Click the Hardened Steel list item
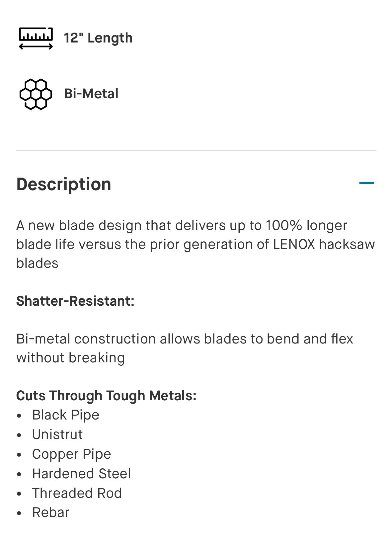This screenshot has width=392, height=534. click(x=81, y=474)
